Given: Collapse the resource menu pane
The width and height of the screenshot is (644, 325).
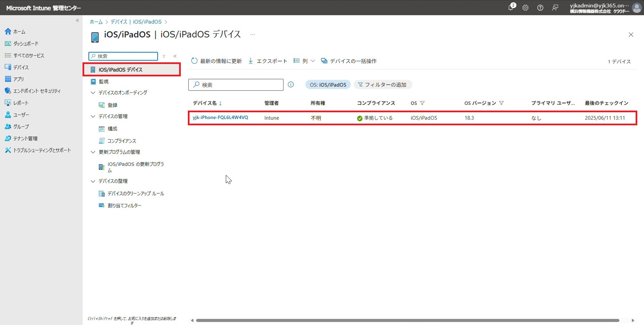Looking at the screenshot, I should tap(175, 56).
